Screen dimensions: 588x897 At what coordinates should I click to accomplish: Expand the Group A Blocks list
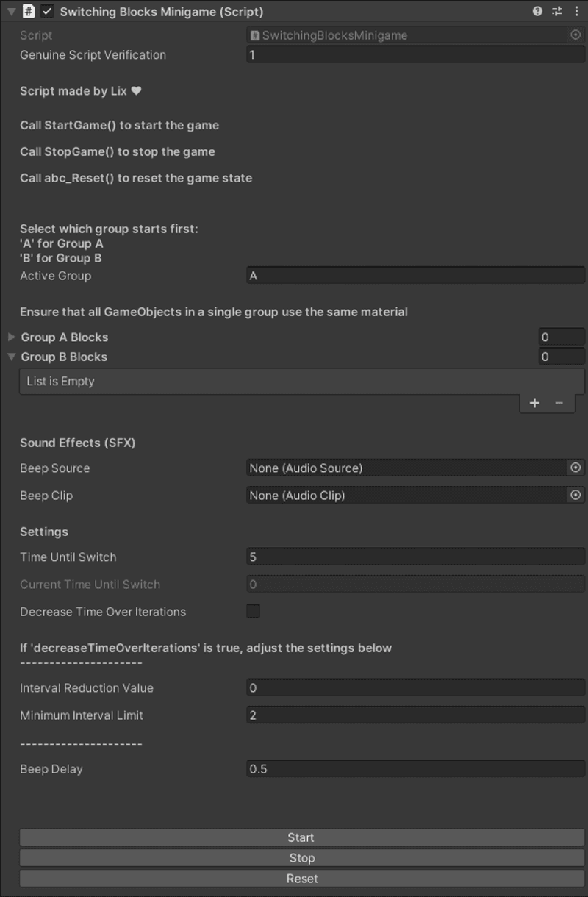pos(11,337)
